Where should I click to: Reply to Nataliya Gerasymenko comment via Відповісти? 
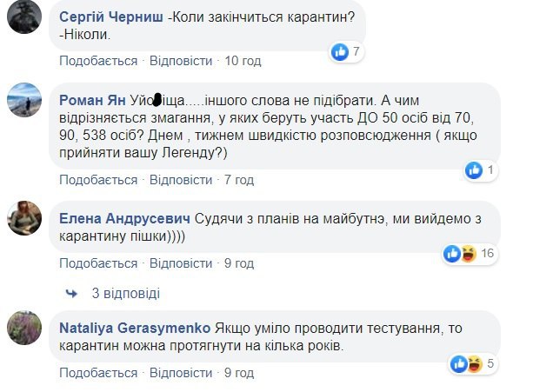point(181,372)
